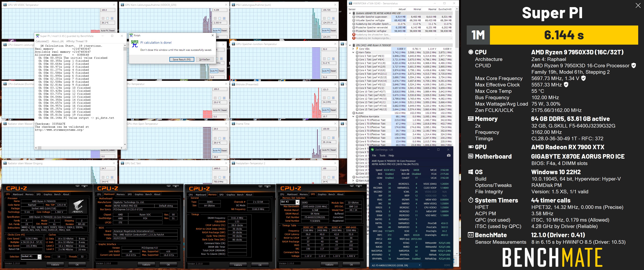The height and width of the screenshot is (270, 644).
Task: Collapse the CPU [#0]: AMD Ryzen 9 7950X3D group
Action: pyautogui.click(x=350, y=45)
